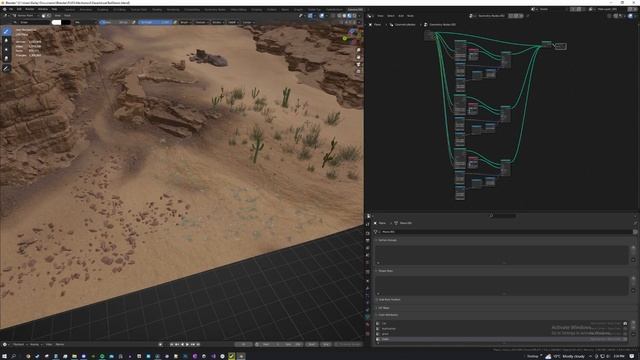Click the white primary brush color swatch

(x=57, y=22)
